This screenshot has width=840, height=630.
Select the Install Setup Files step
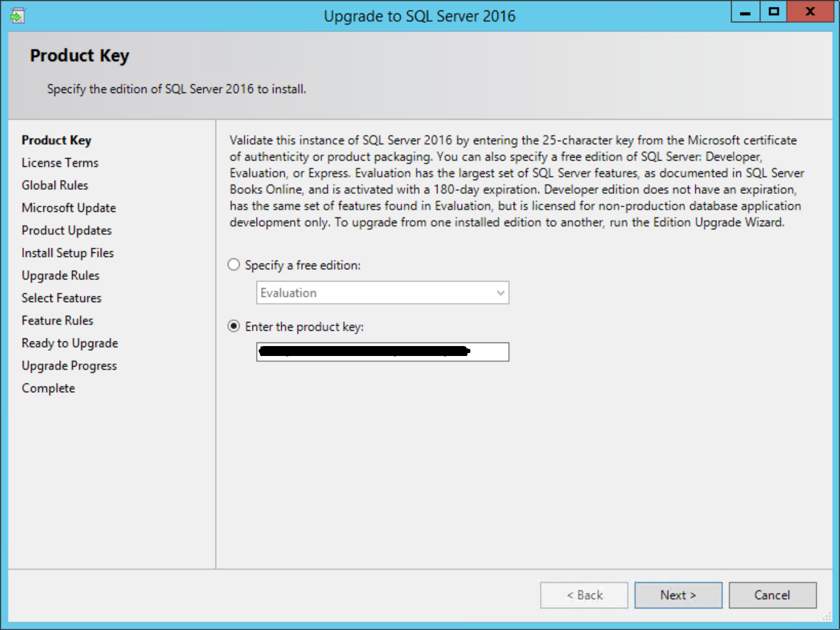[67, 253]
